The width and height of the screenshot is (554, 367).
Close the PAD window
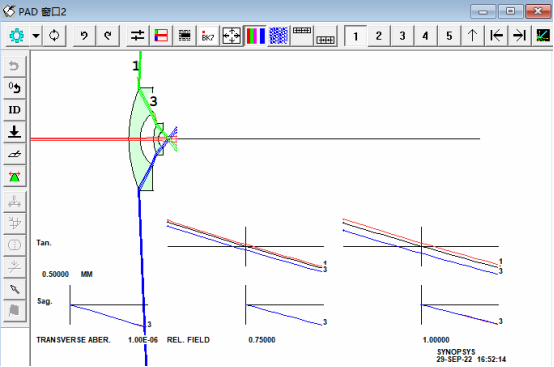pos(538,12)
